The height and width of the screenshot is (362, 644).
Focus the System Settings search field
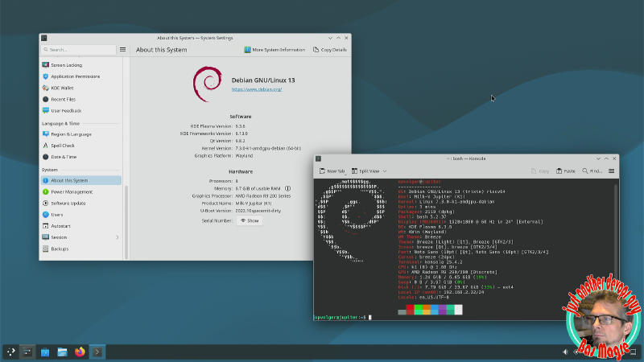click(x=78, y=50)
